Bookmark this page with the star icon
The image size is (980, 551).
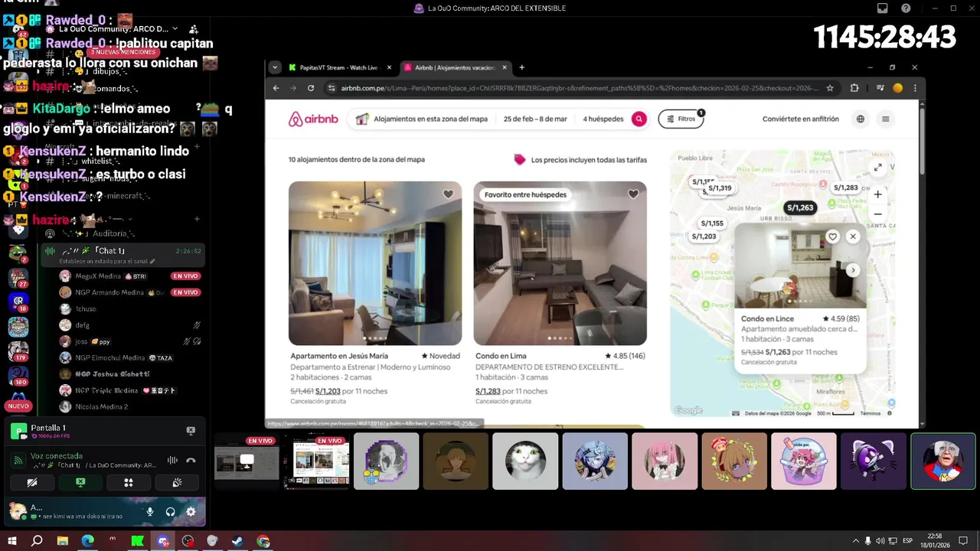[830, 88]
